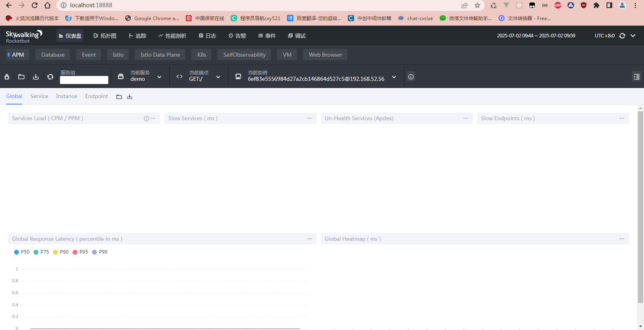Click the lock icon in dashboard toolbar

click(7, 77)
